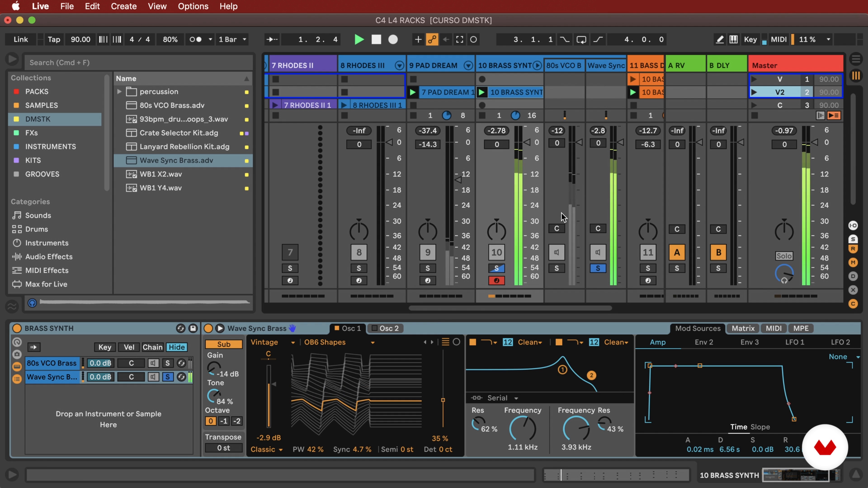Save the BRASS SYNTH rack preset
The height and width of the screenshot is (488, 868).
[193, 328]
